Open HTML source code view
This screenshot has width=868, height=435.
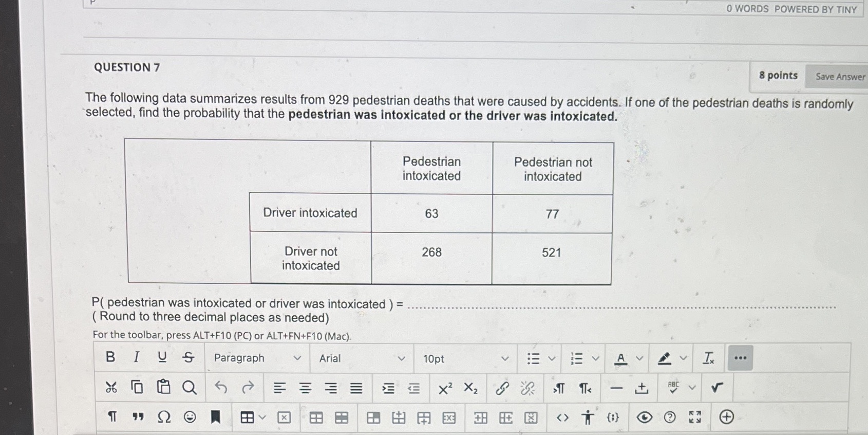pos(562,418)
